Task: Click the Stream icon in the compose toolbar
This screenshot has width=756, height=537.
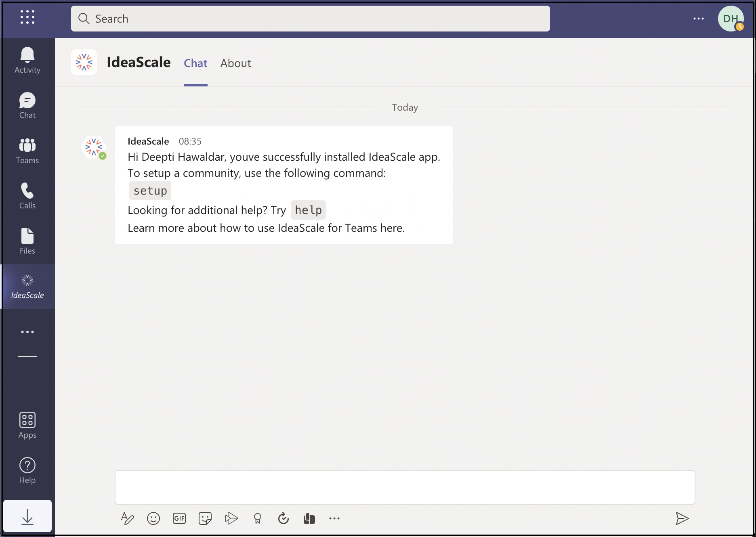Action: [x=231, y=518]
